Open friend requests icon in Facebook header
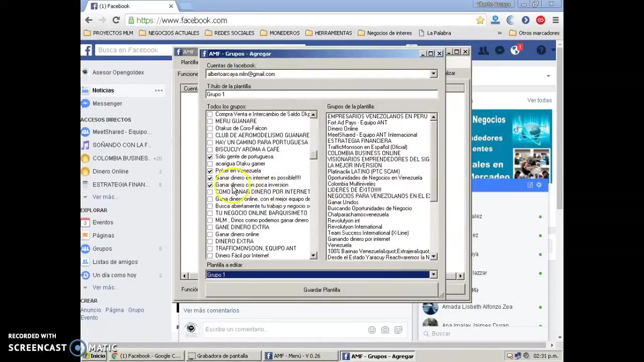This screenshot has width=644, height=362. point(484,50)
